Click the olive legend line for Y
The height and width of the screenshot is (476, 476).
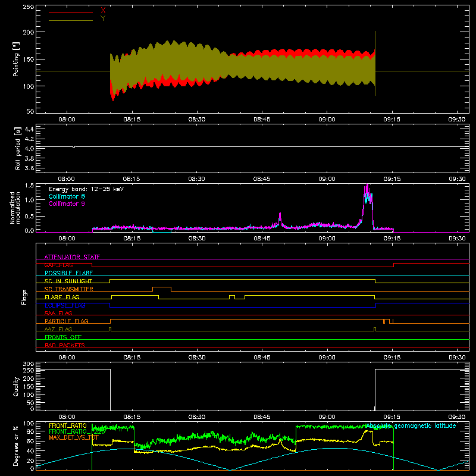click(71, 21)
